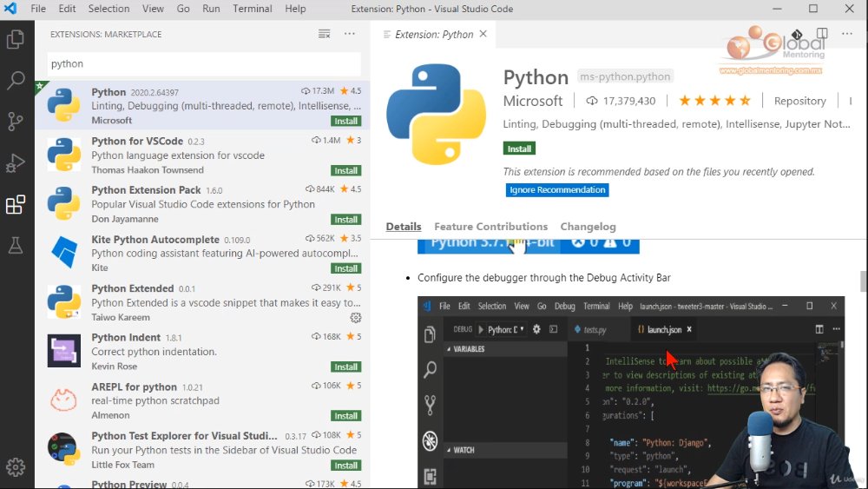Open the Manage gear in activity bar

(16, 467)
